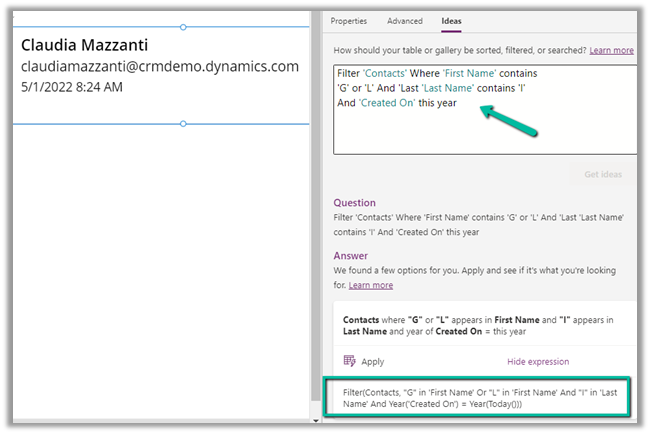Open Learn more link under Answer section
This screenshot has width=650, height=434.
370,285
